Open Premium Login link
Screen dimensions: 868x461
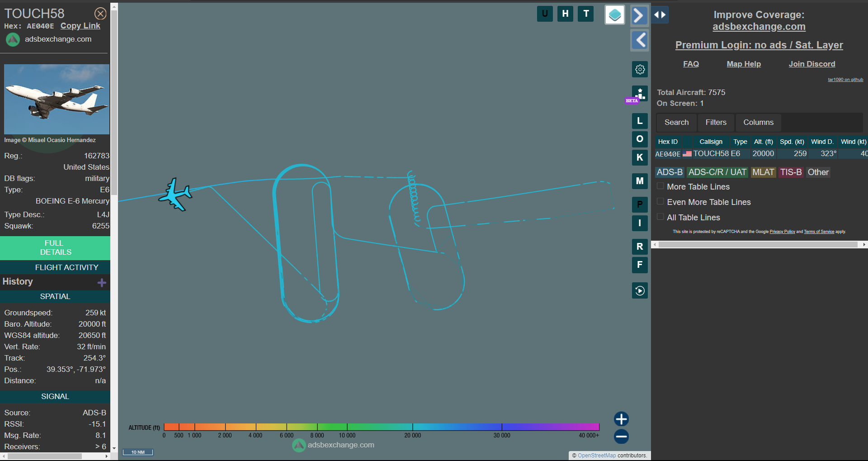tap(759, 45)
